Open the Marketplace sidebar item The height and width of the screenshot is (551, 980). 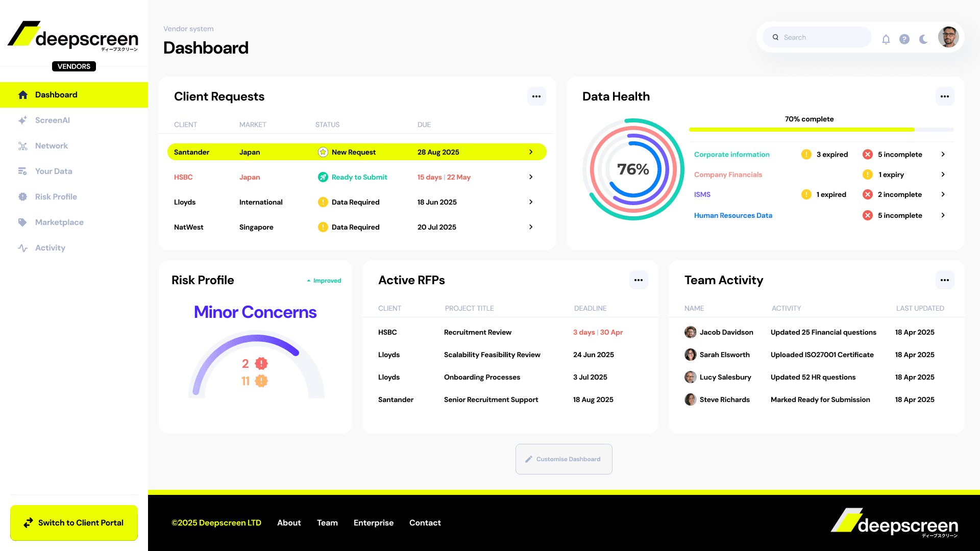pyautogui.click(x=59, y=222)
